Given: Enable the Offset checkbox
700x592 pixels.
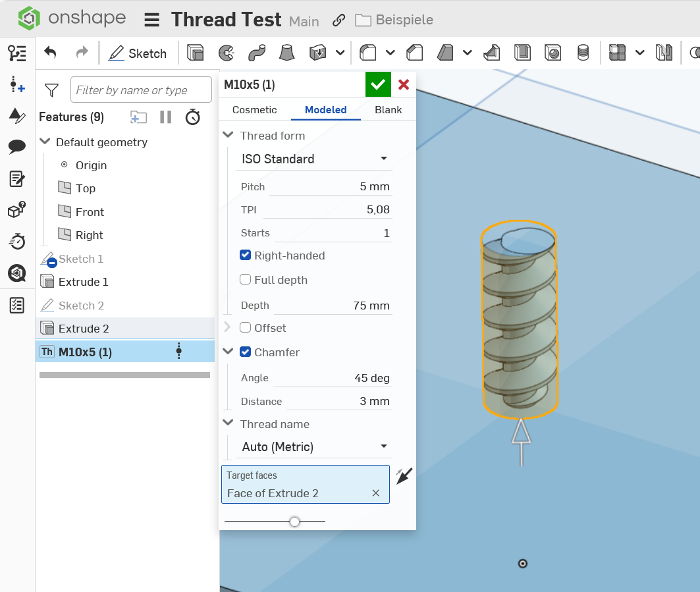Looking at the screenshot, I should click(x=245, y=327).
